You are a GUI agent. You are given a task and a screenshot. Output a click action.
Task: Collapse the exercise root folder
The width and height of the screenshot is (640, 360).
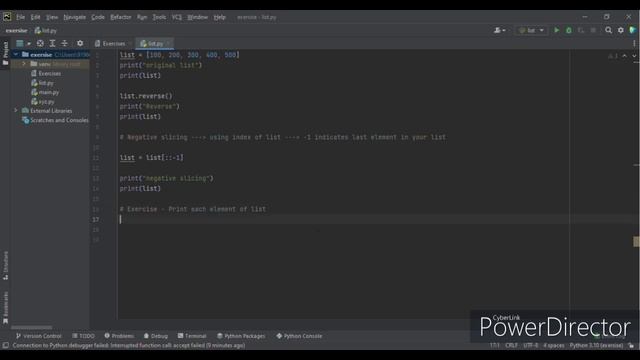(x=16, y=54)
